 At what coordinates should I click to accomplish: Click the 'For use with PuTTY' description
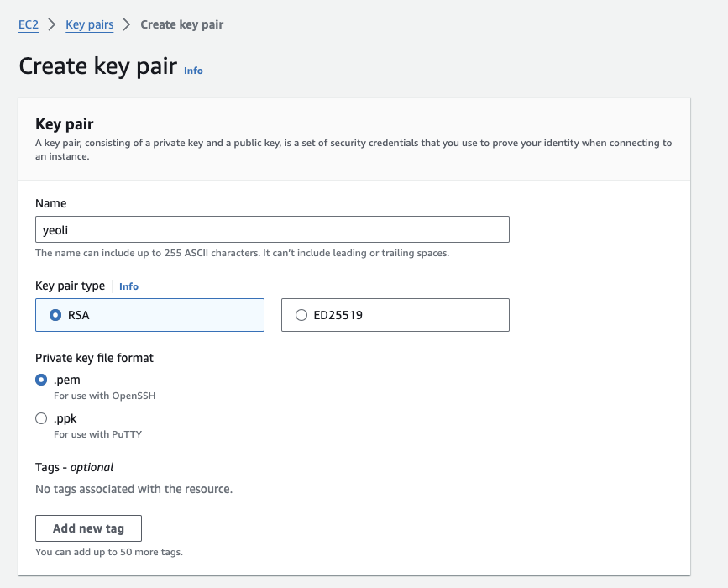point(98,434)
